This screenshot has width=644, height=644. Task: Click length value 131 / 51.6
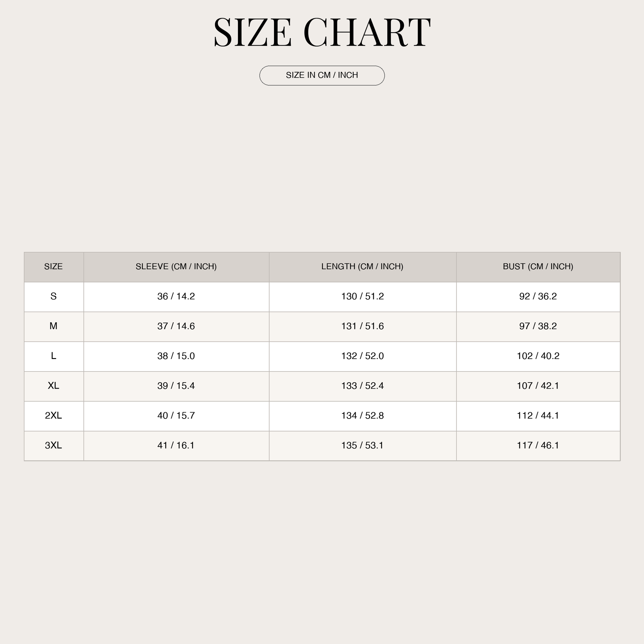click(362, 326)
